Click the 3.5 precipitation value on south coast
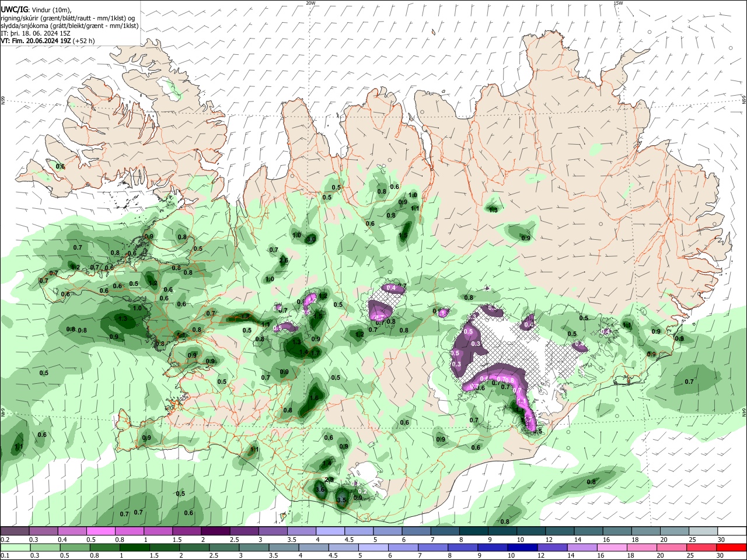 342,500
